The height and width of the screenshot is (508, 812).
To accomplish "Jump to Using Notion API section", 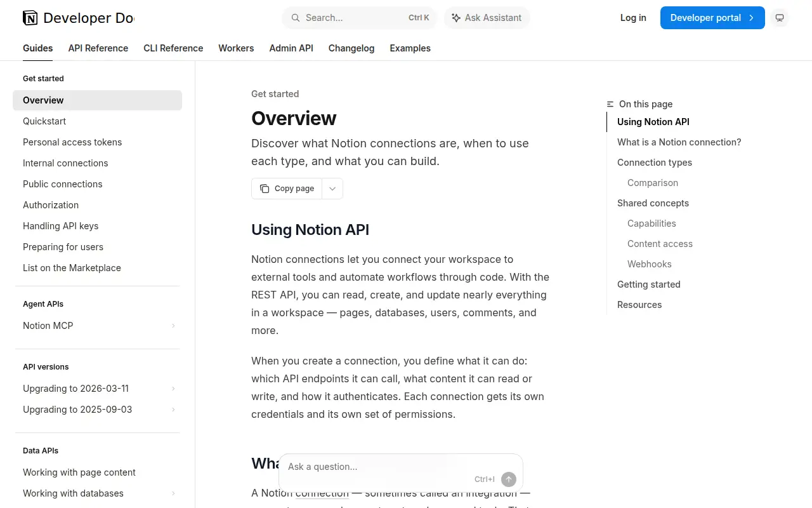I will (653, 122).
